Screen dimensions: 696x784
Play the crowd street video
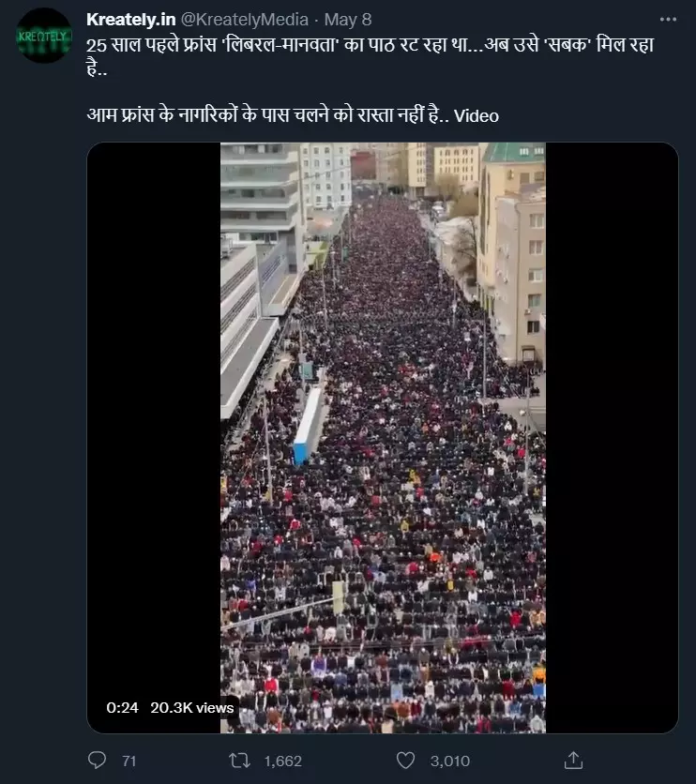(383, 438)
